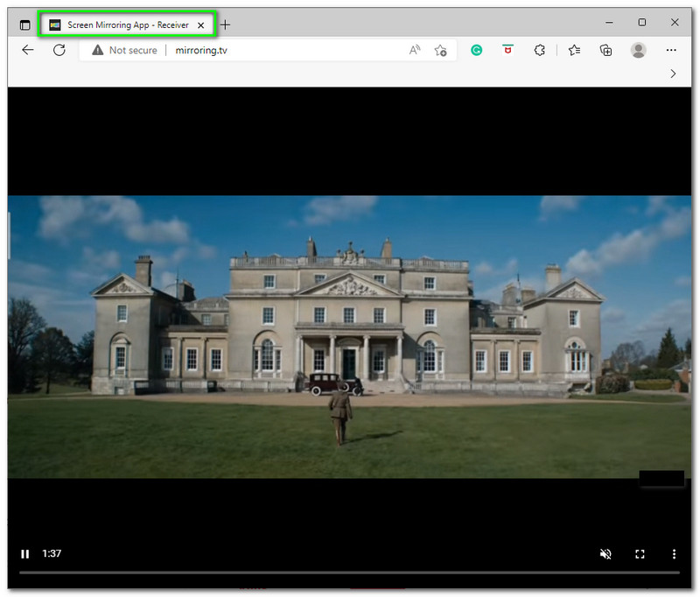This screenshot has width=700, height=597.
Task: Open the Collections panel
Action: [605, 51]
